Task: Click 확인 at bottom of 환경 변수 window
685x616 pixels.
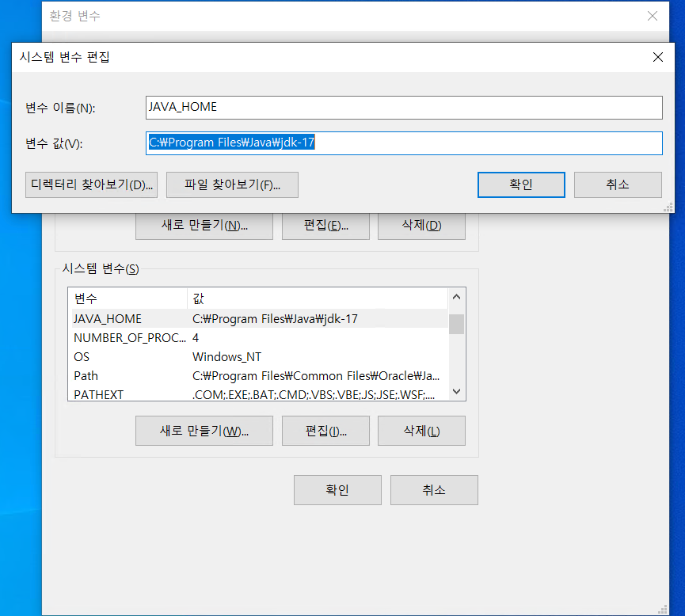Action: click(x=337, y=490)
